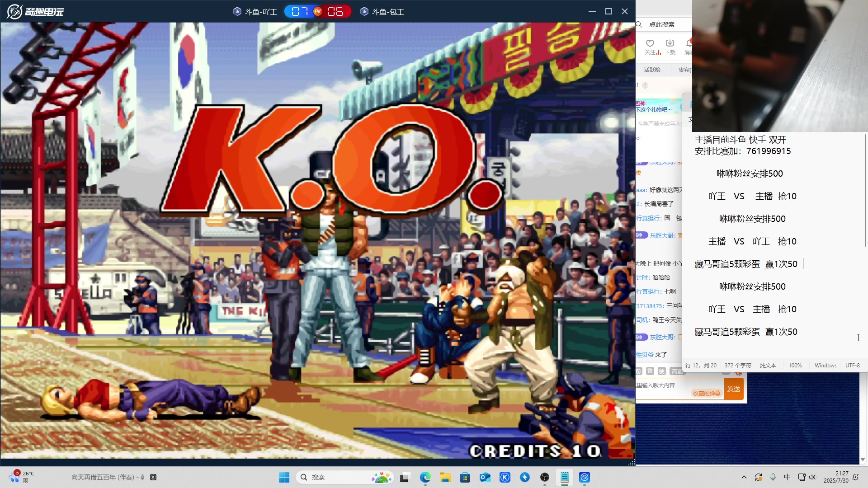Click the 关注 heart icon

point(650,43)
